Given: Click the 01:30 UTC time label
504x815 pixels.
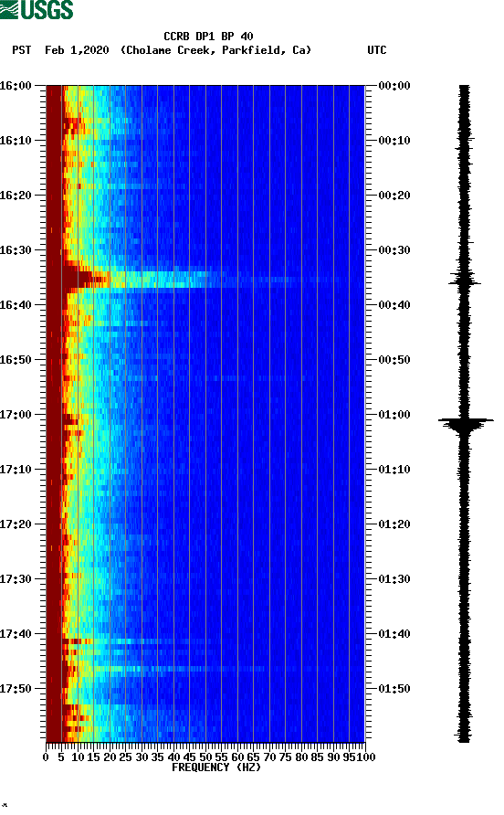Looking at the screenshot, I should pyautogui.click(x=394, y=579).
